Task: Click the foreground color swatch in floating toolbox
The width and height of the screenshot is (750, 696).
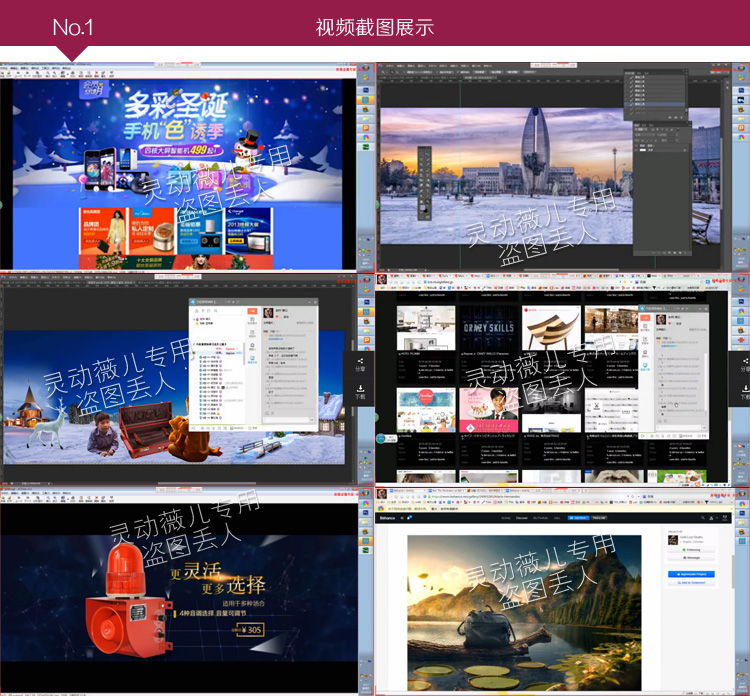Action: click(x=422, y=207)
